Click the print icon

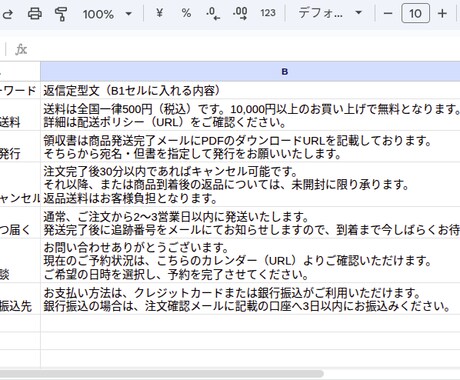pos(34,14)
